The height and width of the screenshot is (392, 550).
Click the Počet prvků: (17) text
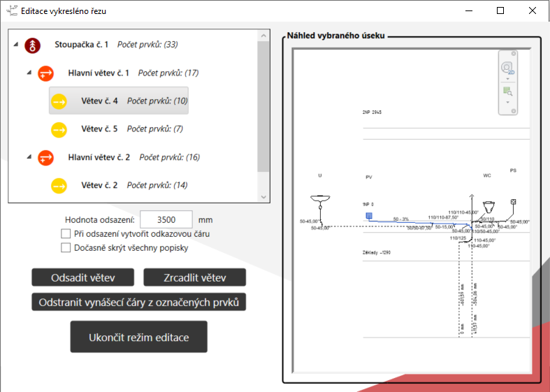point(168,73)
